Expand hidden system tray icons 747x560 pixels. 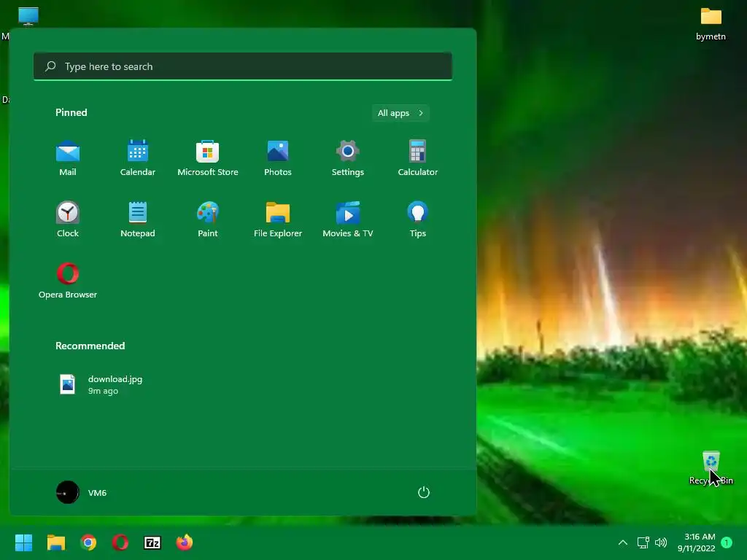click(x=623, y=542)
